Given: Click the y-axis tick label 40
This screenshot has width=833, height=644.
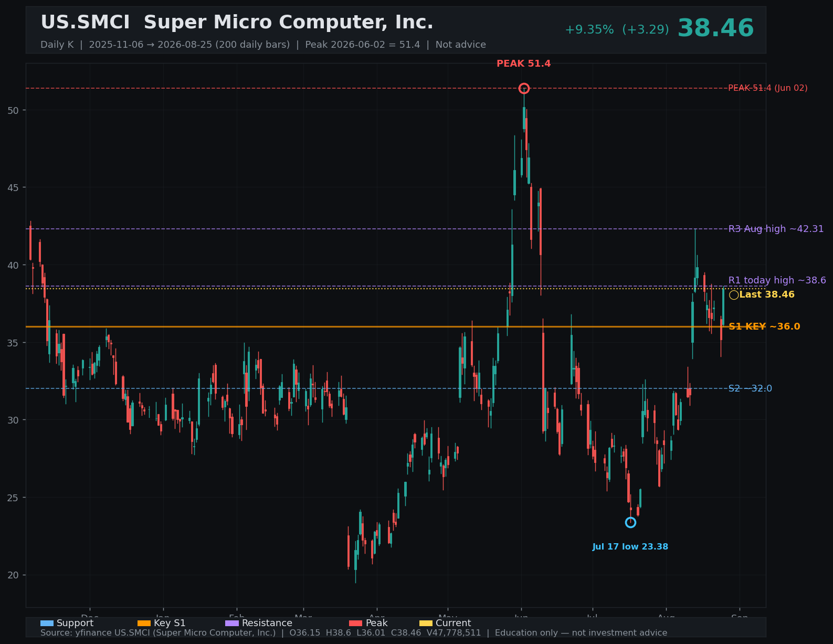Looking at the screenshot, I should coord(13,265).
